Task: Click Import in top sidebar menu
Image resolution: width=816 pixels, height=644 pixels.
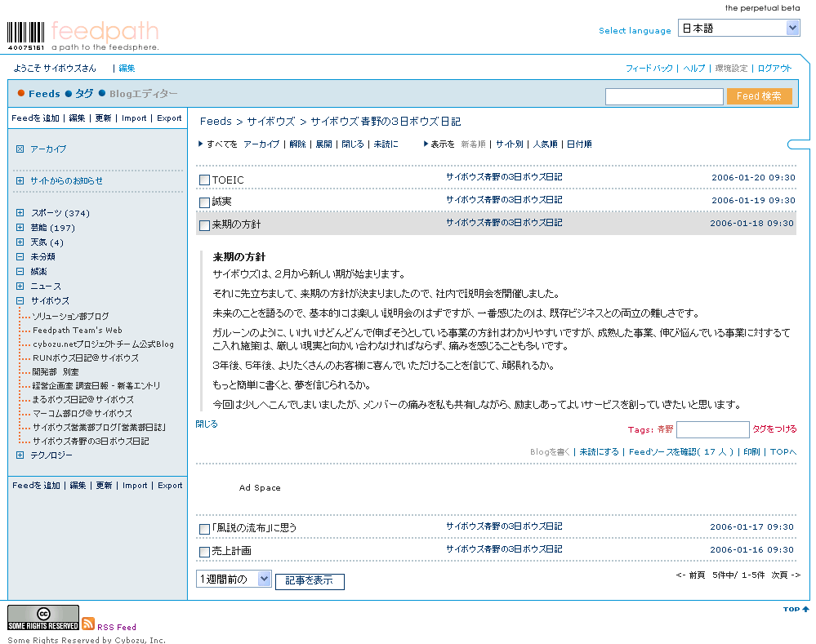Action: pyautogui.click(x=134, y=118)
